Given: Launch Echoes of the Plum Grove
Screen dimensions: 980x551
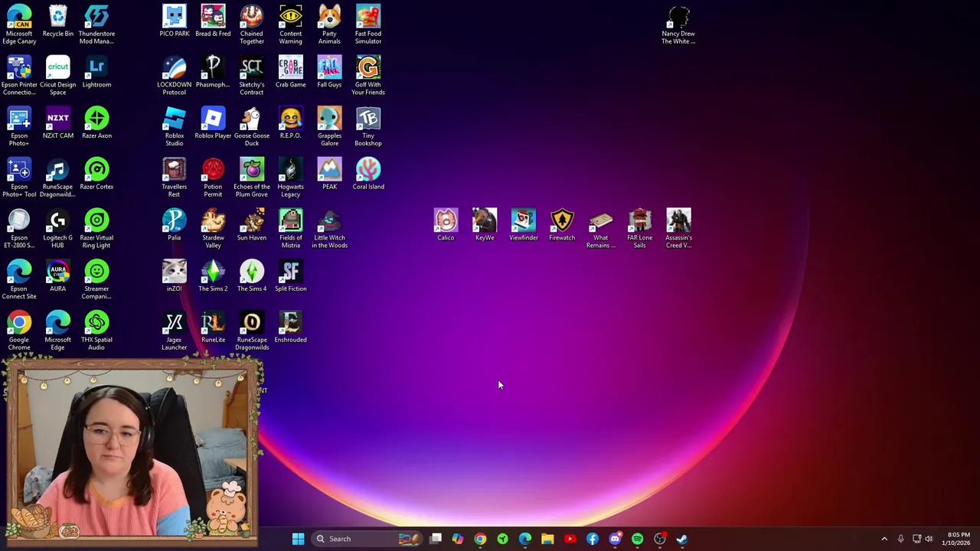Looking at the screenshot, I should point(252,178).
